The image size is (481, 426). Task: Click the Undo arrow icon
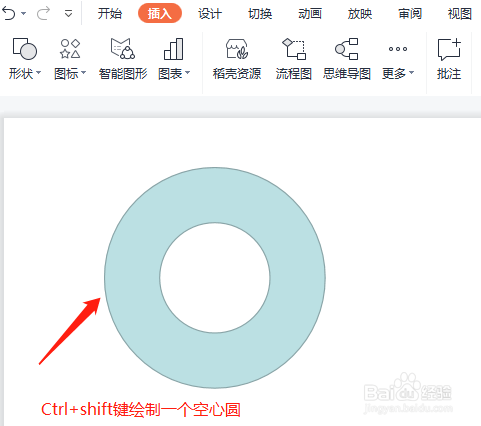[9, 14]
